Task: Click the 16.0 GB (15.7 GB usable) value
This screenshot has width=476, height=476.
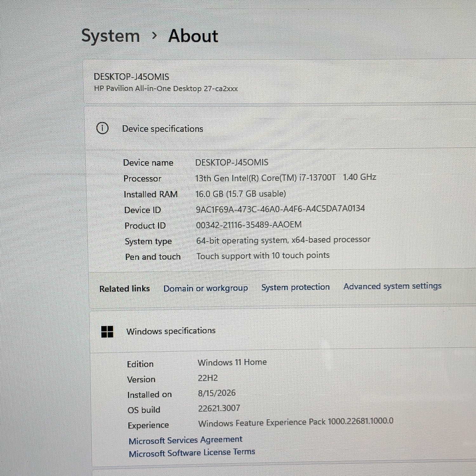Action: (x=241, y=194)
